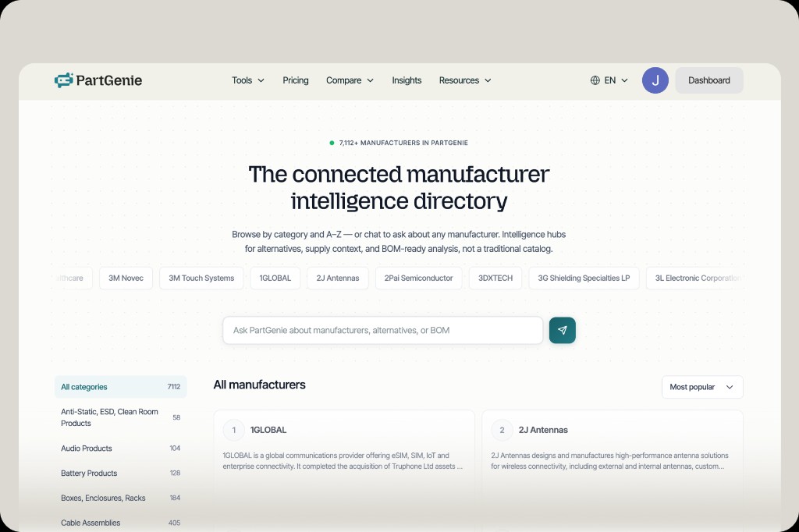Open the Tools dropdown menu

[x=247, y=80]
